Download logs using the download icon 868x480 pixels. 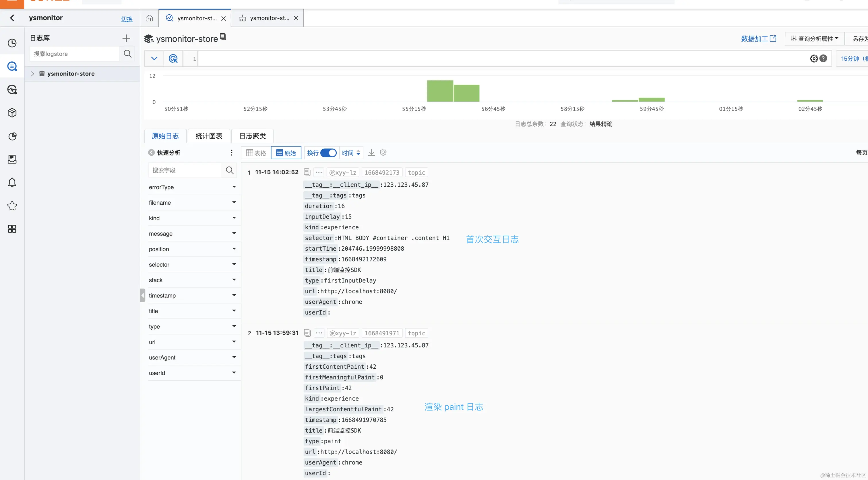[371, 153]
